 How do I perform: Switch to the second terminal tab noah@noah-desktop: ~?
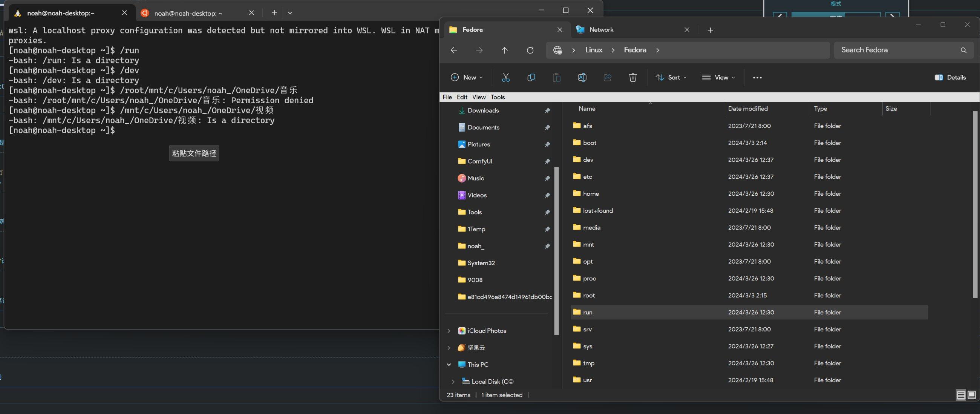click(198, 12)
